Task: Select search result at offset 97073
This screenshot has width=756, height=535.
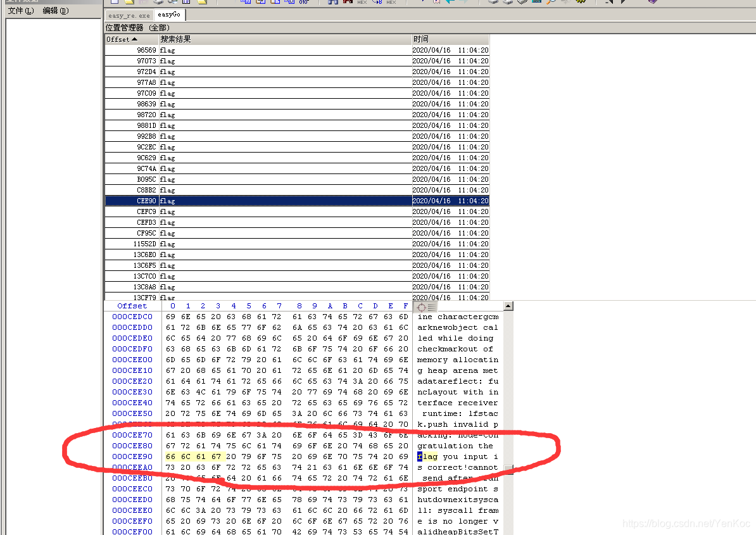Action: coord(297,61)
